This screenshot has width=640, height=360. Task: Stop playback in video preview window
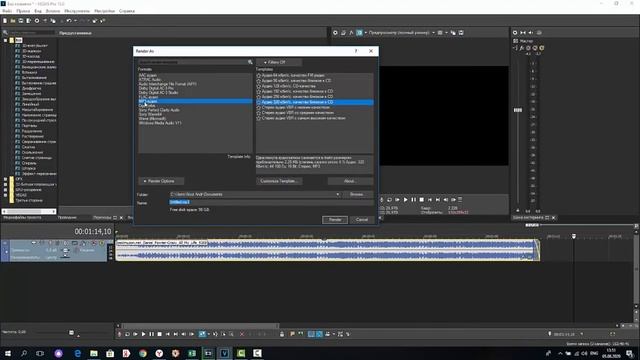pyautogui.click(x=422, y=200)
